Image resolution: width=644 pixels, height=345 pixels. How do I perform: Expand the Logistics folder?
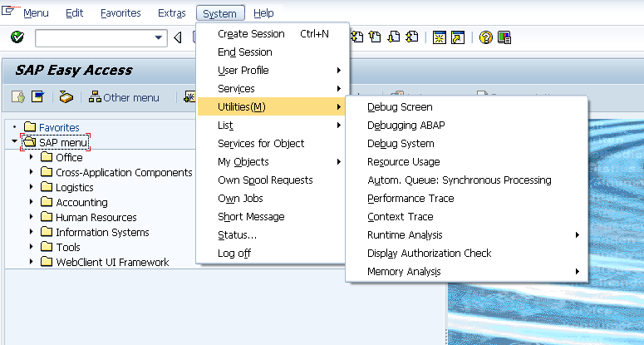(32, 187)
